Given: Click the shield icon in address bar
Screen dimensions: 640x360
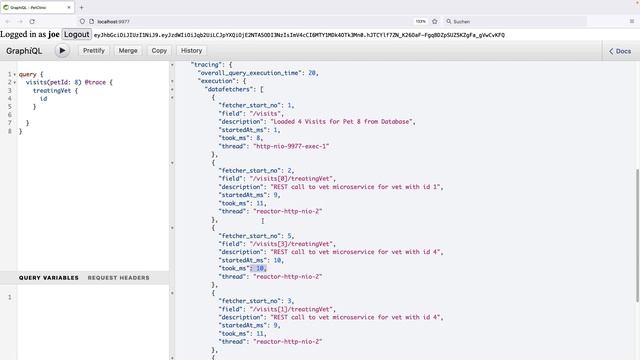Looking at the screenshot, I should coord(82,21).
